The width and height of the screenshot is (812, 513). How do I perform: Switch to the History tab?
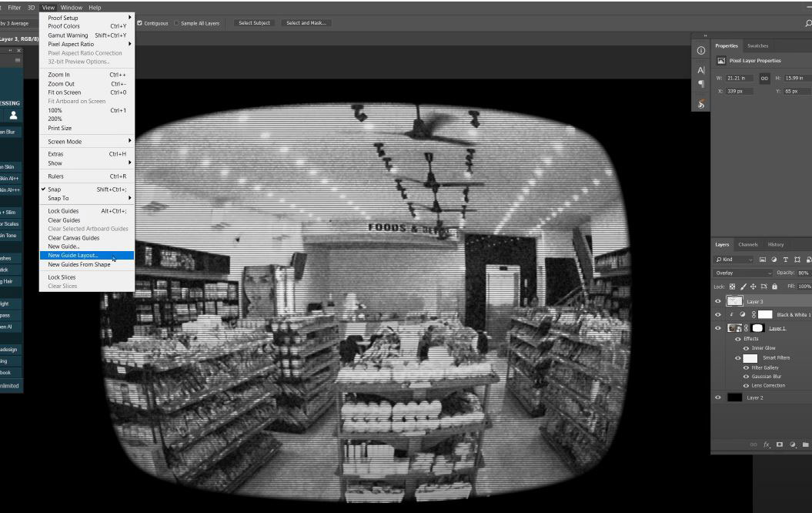(776, 245)
